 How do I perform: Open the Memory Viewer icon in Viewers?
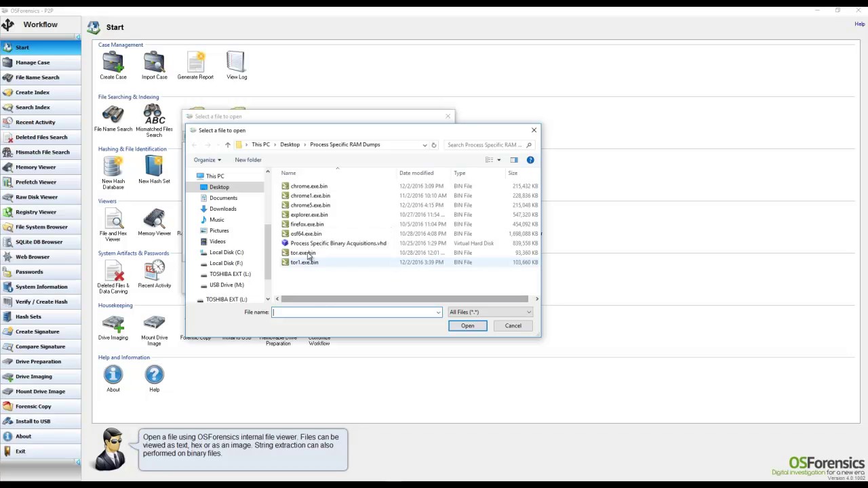pyautogui.click(x=154, y=222)
